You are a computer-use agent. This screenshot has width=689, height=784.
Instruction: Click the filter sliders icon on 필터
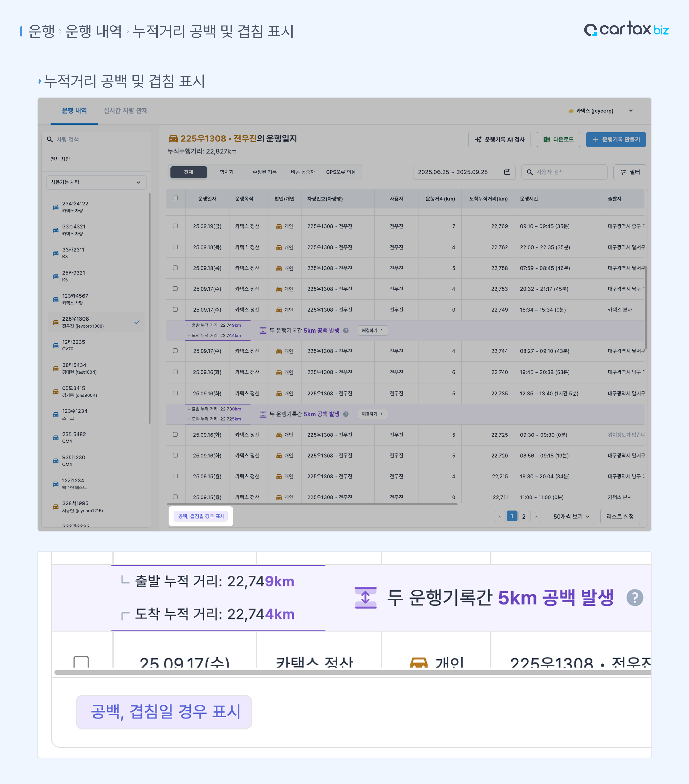point(623,172)
